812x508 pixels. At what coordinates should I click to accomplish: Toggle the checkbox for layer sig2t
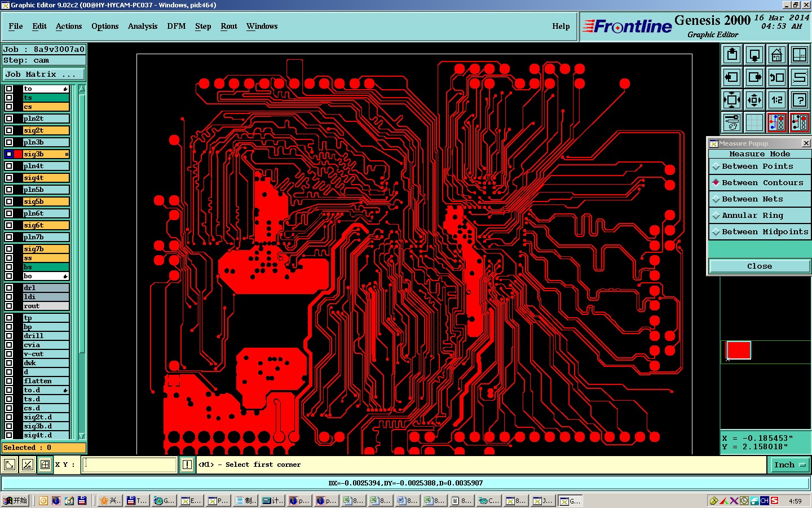tap(9, 130)
